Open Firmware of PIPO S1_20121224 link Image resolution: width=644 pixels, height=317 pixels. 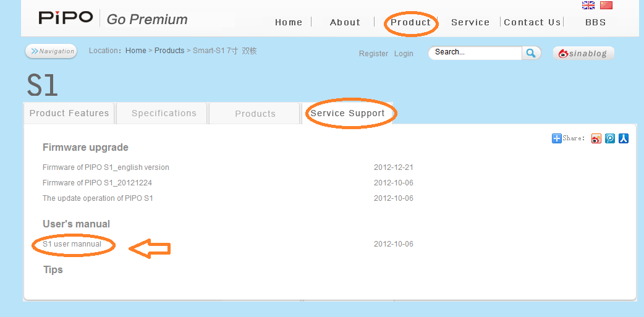click(97, 183)
